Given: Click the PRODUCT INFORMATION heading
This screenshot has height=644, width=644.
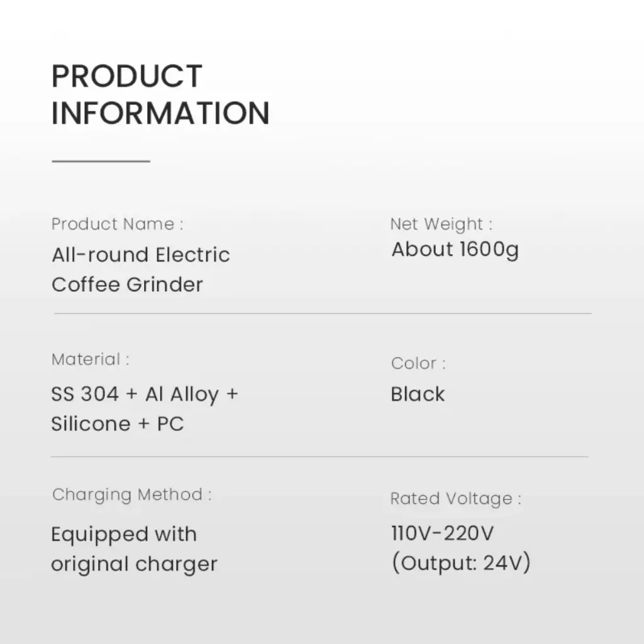Looking at the screenshot, I should pos(160,94).
